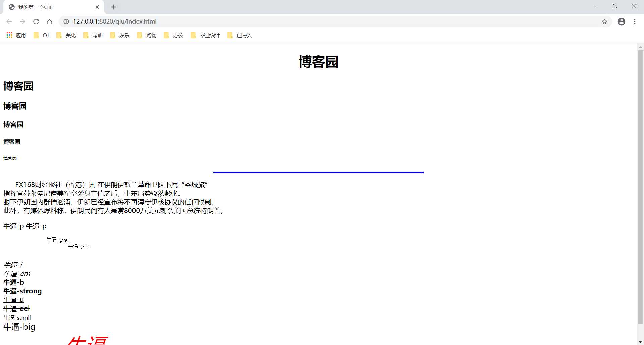Select the 我的第一个页面 tab
Image resolution: width=644 pixels, height=345 pixels.
54,7
